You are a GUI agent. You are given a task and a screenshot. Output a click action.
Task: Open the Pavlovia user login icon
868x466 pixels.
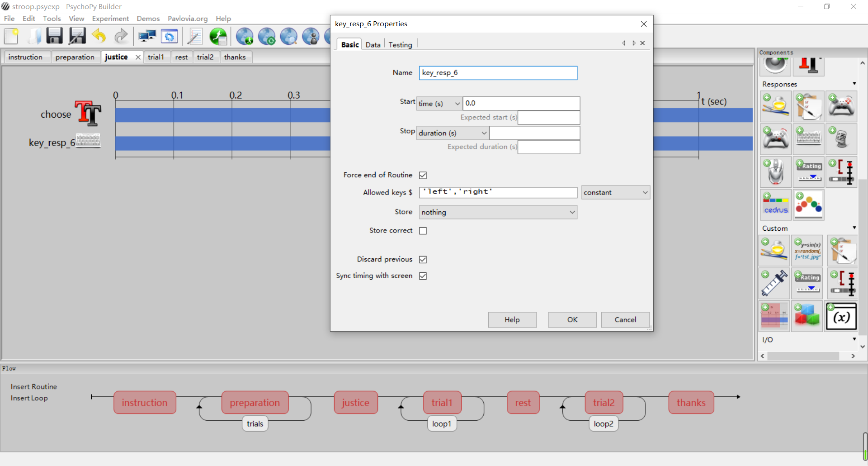[x=311, y=36]
